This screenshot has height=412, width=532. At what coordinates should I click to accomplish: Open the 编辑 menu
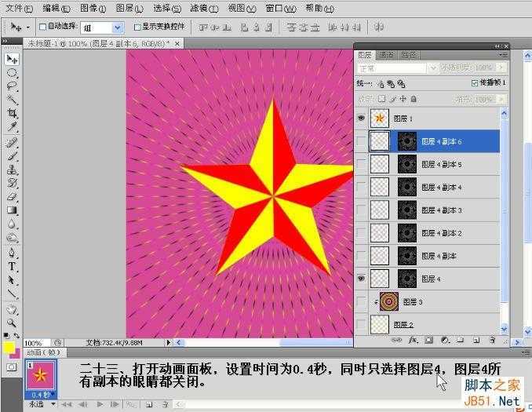click(x=56, y=8)
